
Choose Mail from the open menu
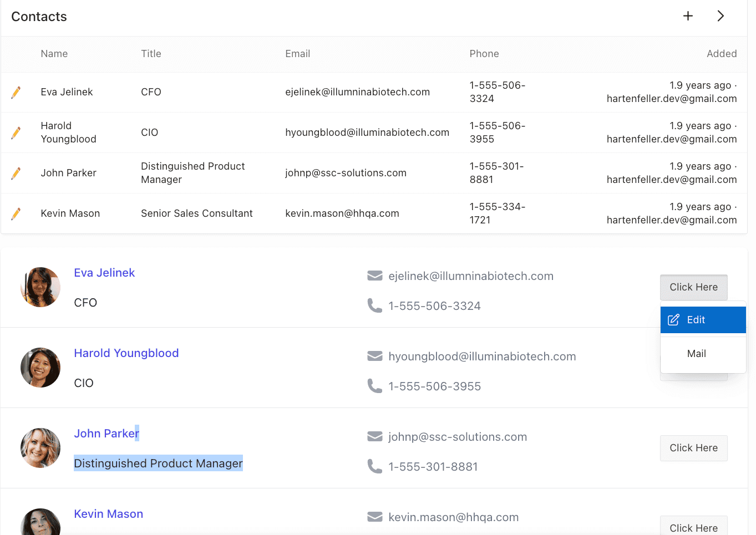[697, 354]
